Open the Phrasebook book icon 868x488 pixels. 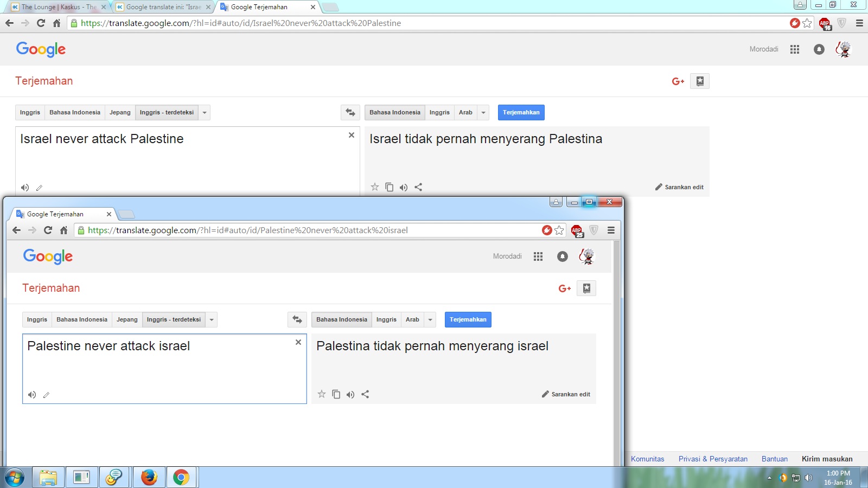click(x=586, y=288)
